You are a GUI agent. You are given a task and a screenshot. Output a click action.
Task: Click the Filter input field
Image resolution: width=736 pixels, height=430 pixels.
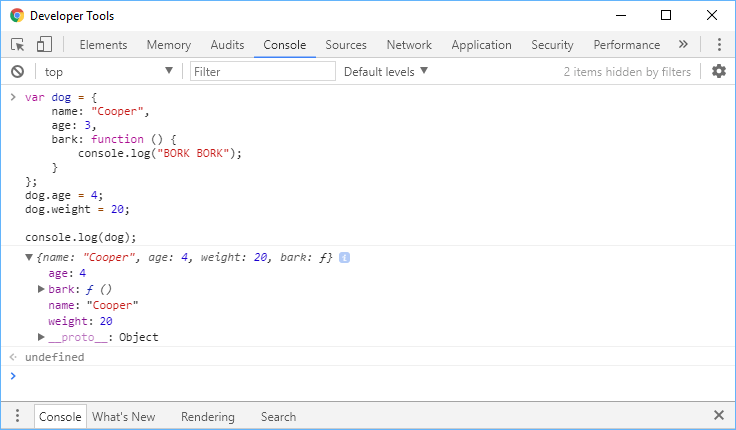(263, 71)
